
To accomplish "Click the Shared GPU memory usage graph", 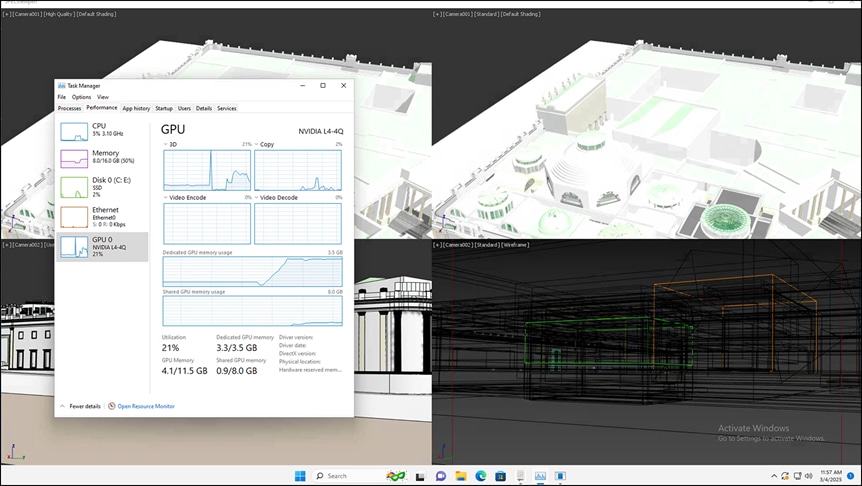I will coord(252,311).
